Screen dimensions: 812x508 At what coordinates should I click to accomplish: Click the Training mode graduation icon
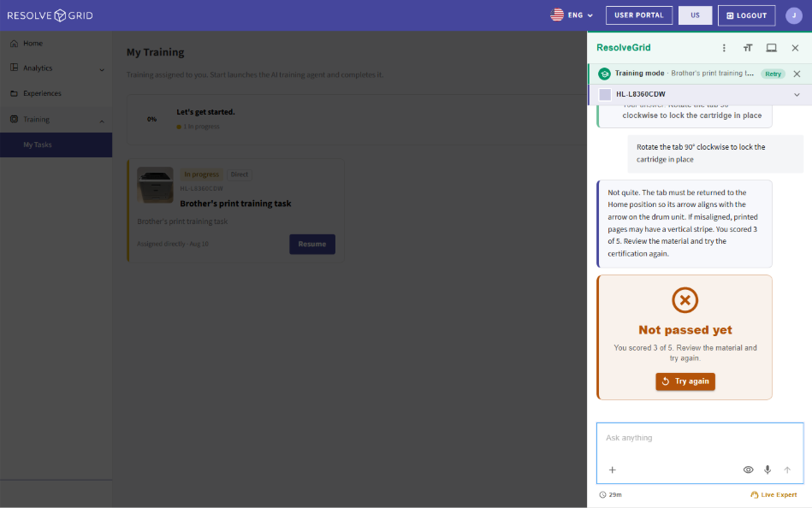[x=604, y=74]
